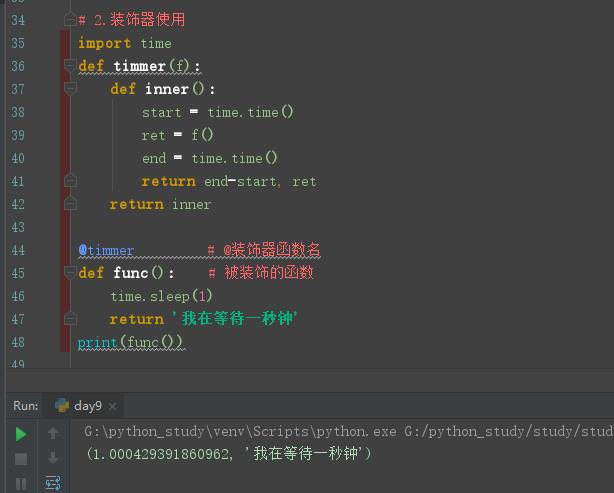Toggle soft-wrap in the Run console

point(53,482)
